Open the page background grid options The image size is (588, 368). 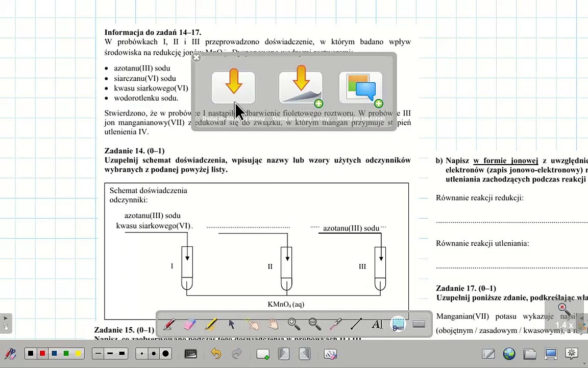tap(190, 354)
